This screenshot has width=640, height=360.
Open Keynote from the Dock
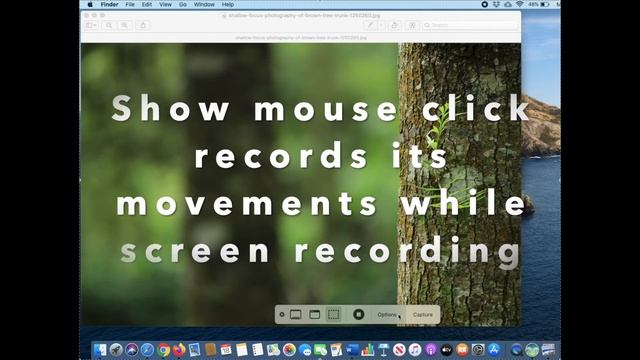(383, 350)
